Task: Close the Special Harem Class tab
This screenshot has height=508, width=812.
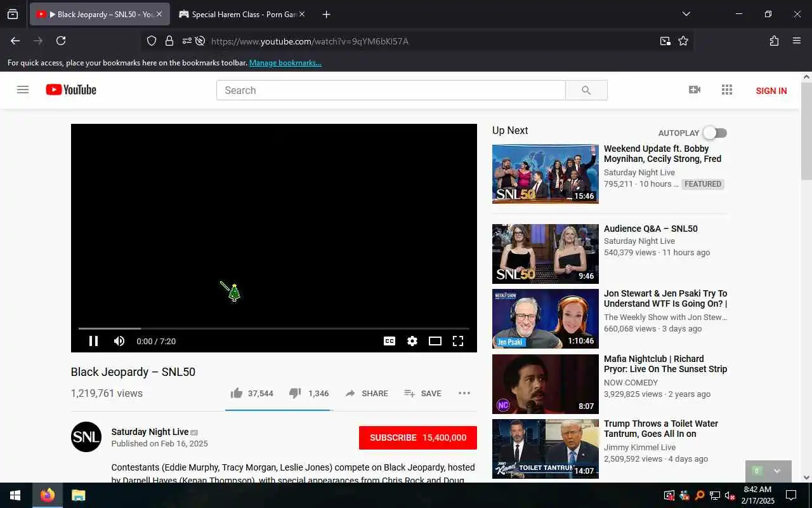Action: (301, 14)
